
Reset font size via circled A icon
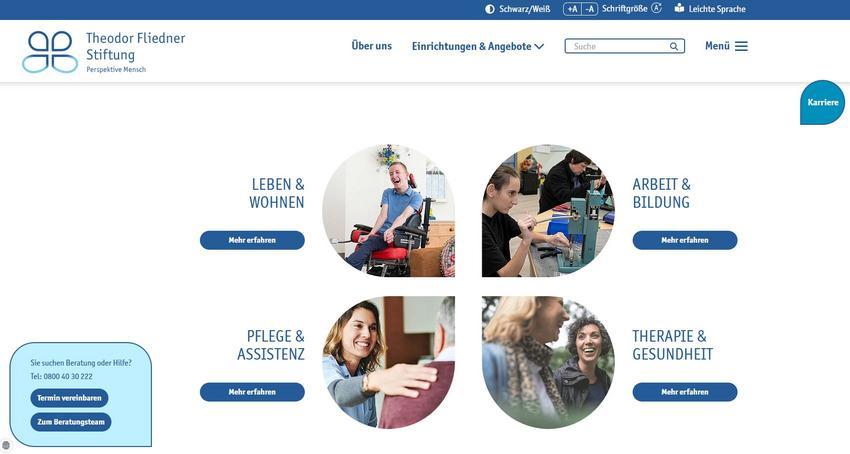[x=656, y=8]
